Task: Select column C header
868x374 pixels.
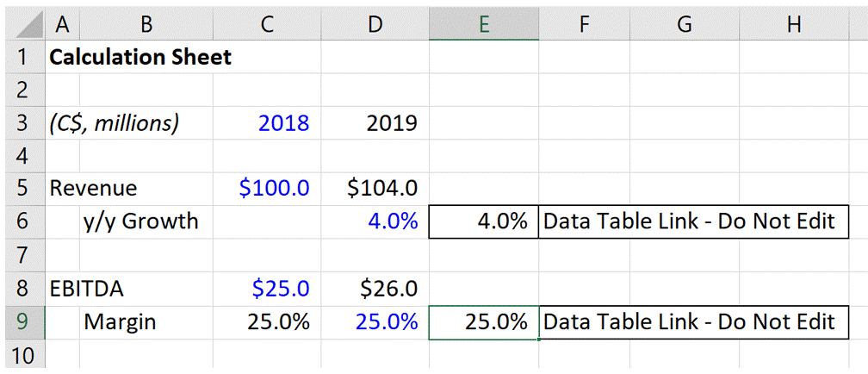Action: click(x=268, y=25)
